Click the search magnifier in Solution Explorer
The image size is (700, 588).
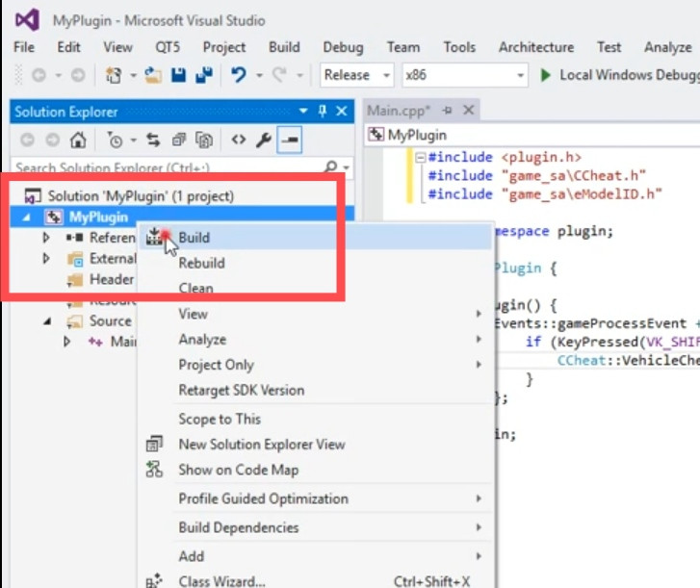(331, 166)
